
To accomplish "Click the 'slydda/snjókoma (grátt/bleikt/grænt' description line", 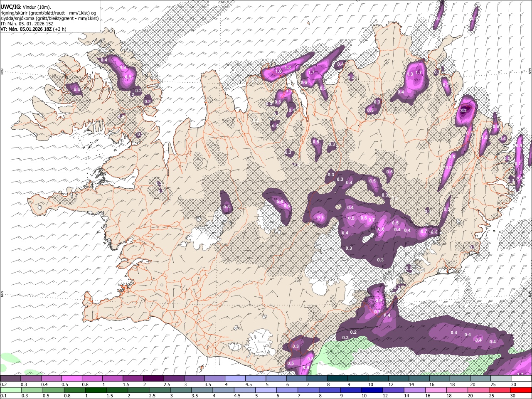I will click(x=50, y=19).
